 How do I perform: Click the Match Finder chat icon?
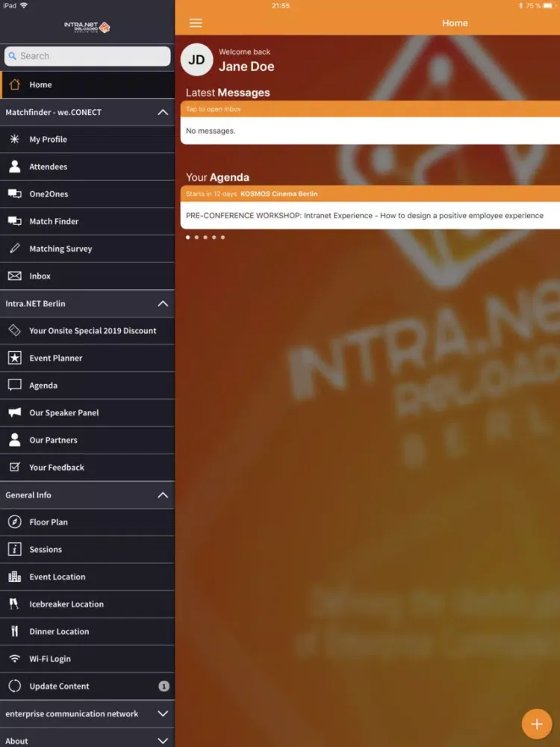click(x=15, y=221)
